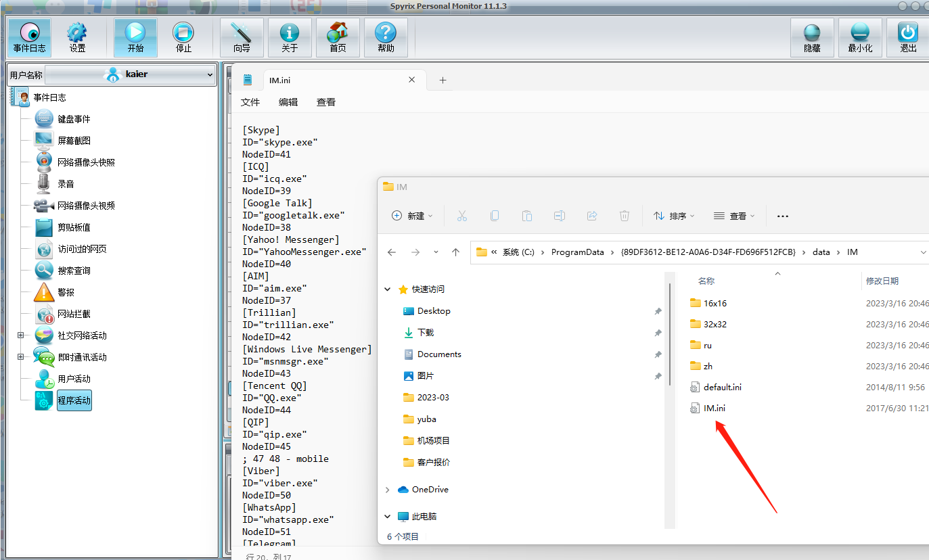929x560 pixels.
Task: Expand the 社交网络活动 node
Action: point(20,335)
